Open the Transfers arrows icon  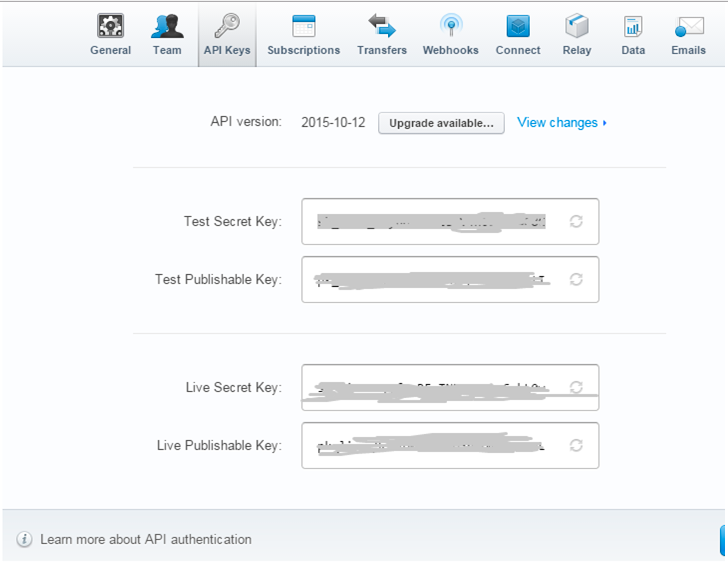pyautogui.click(x=382, y=26)
